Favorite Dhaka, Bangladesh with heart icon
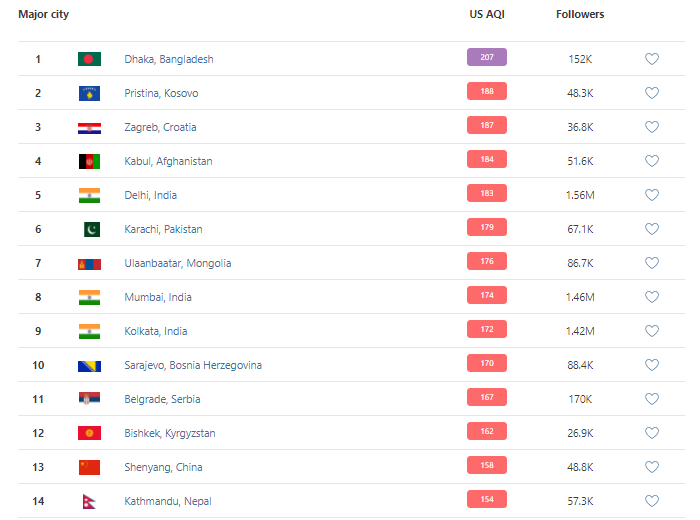The height and width of the screenshot is (520, 700). [652, 59]
